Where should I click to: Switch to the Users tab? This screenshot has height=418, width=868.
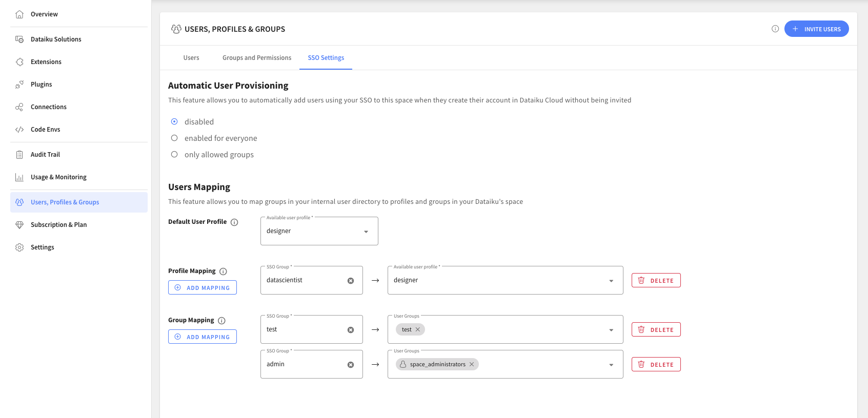(191, 58)
